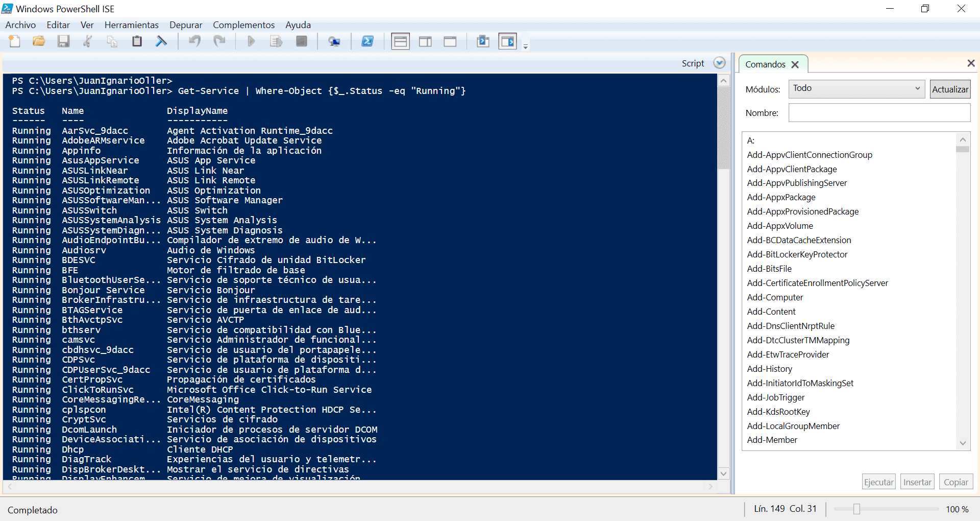Select Add-AppvClientPackage command

pos(792,169)
